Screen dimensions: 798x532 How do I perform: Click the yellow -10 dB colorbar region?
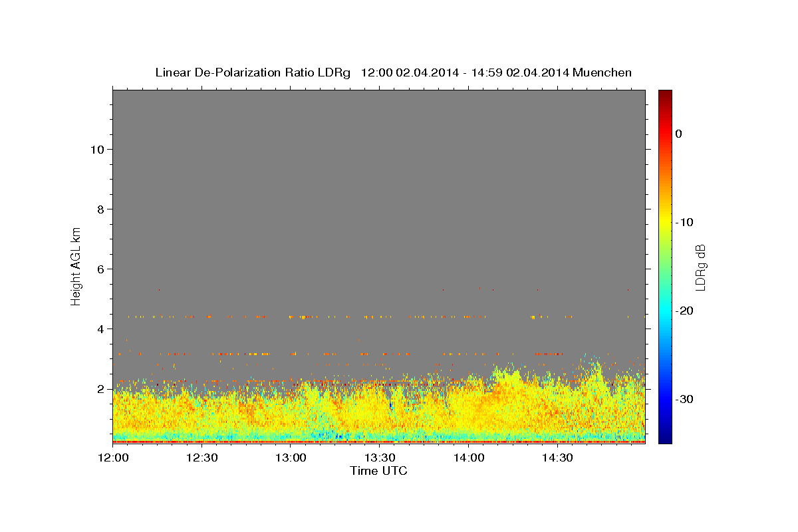coord(665,221)
